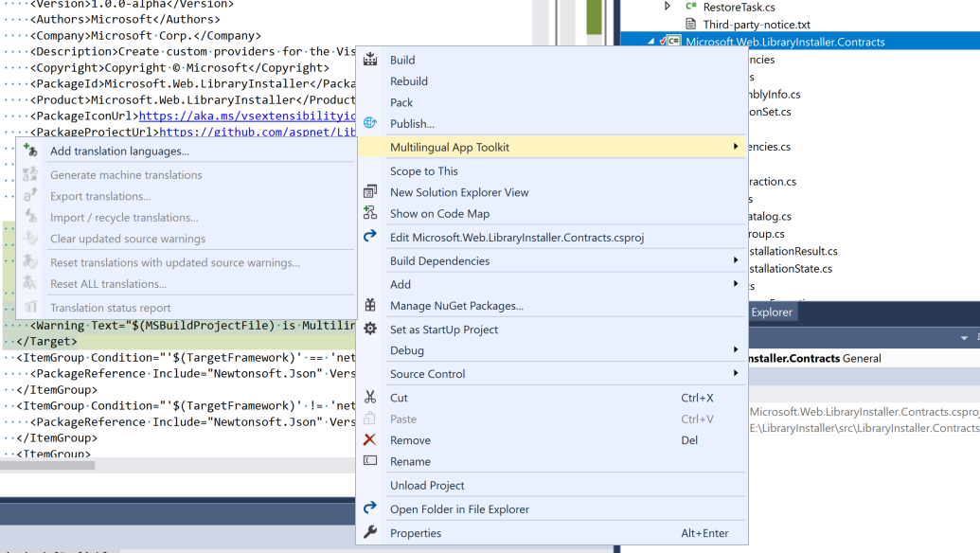Expand the RestoreTask.cs tree node

[x=667, y=7]
